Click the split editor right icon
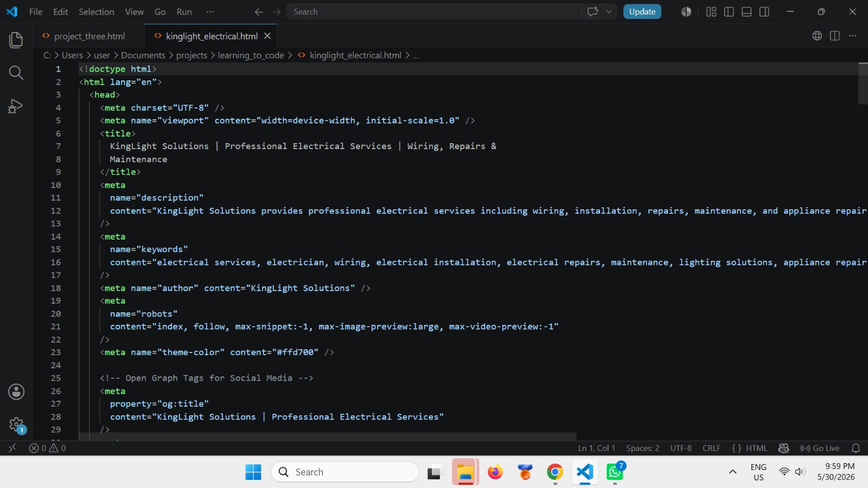868x488 pixels. click(835, 36)
